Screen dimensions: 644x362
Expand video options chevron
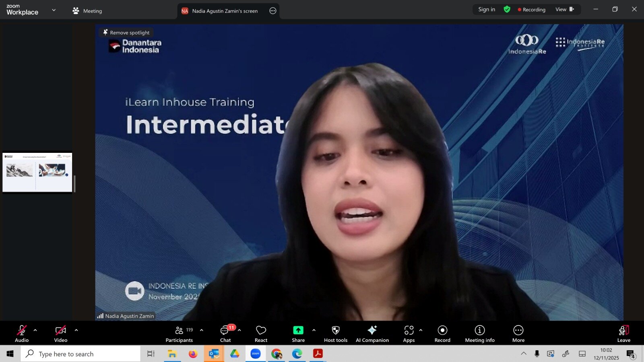[x=76, y=330]
